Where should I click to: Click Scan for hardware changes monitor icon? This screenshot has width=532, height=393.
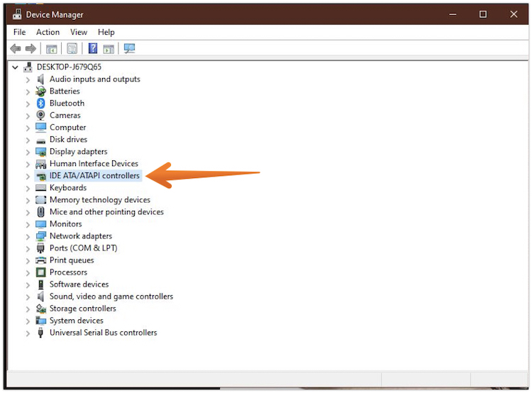click(129, 49)
